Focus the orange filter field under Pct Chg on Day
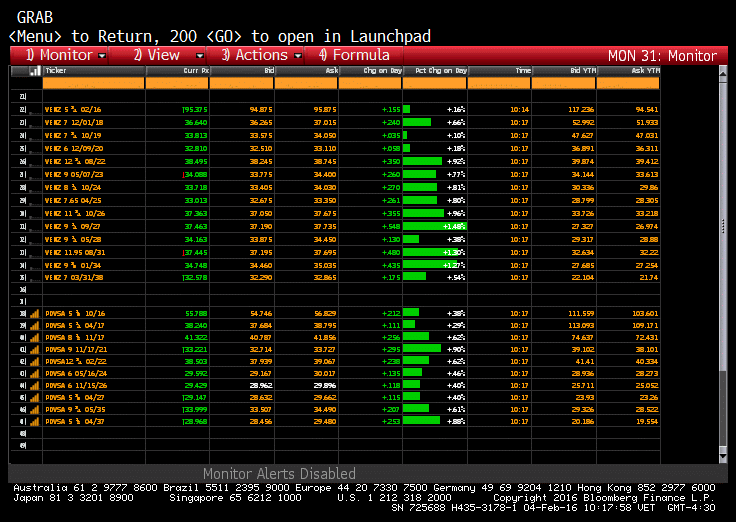The height and width of the screenshot is (522, 736). [435, 84]
